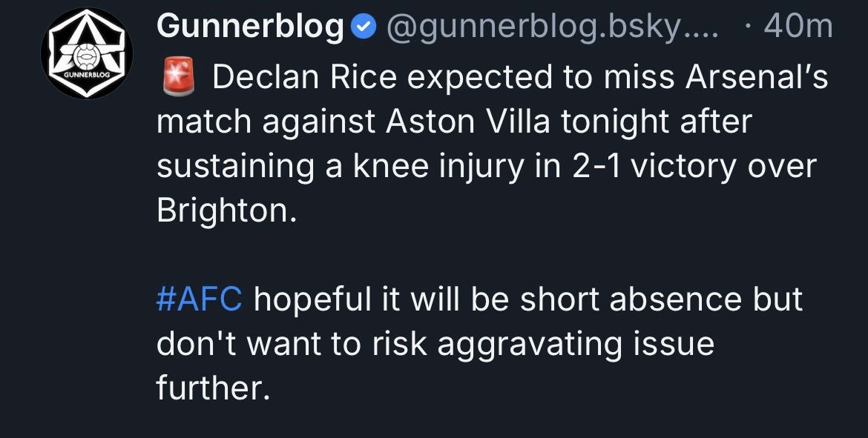Open the Gunnerblog display name
Screen dimensions: 868x438
click(251, 27)
